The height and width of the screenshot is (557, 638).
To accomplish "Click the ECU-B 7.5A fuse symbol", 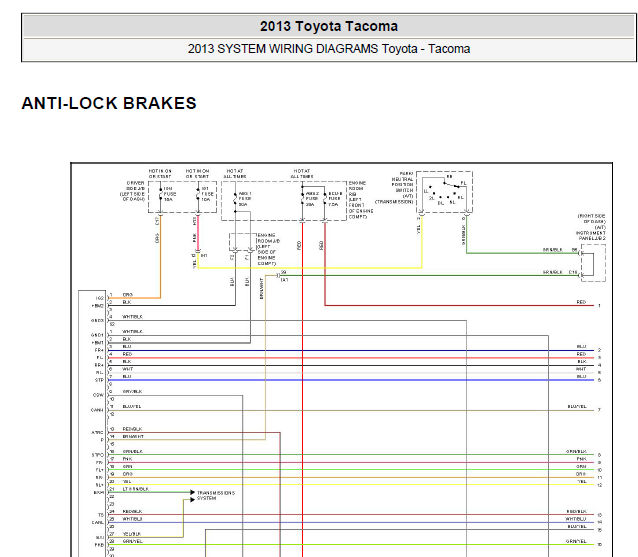I will (x=325, y=199).
